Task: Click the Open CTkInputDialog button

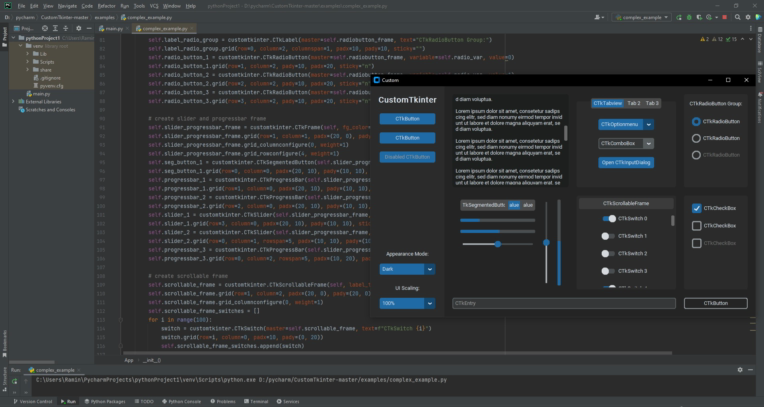Action: point(625,162)
